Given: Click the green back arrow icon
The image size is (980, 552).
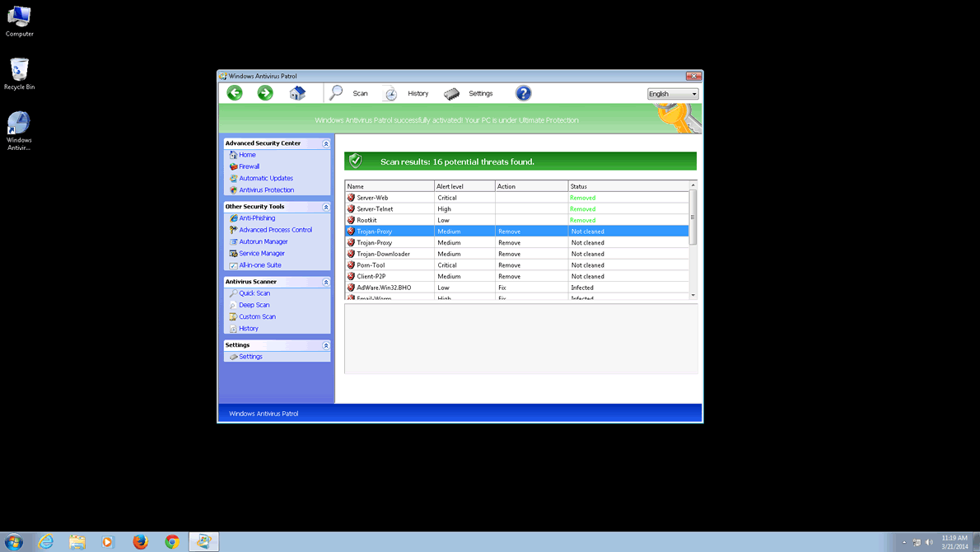Looking at the screenshot, I should coord(235,93).
